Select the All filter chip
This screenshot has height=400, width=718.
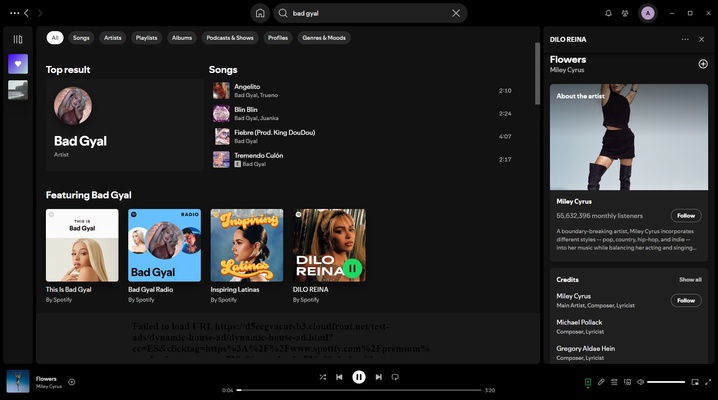(x=55, y=38)
